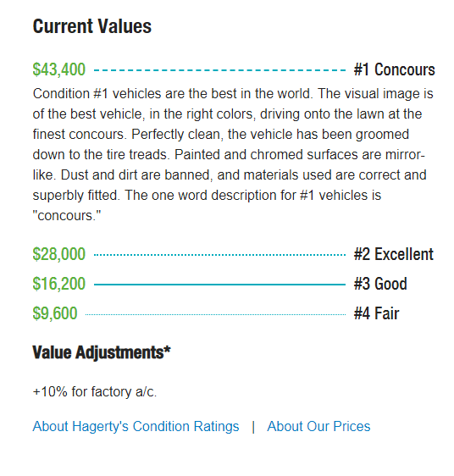Click the solid line beside #3 Good
Screen dimensions: 454x476
click(x=219, y=285)
